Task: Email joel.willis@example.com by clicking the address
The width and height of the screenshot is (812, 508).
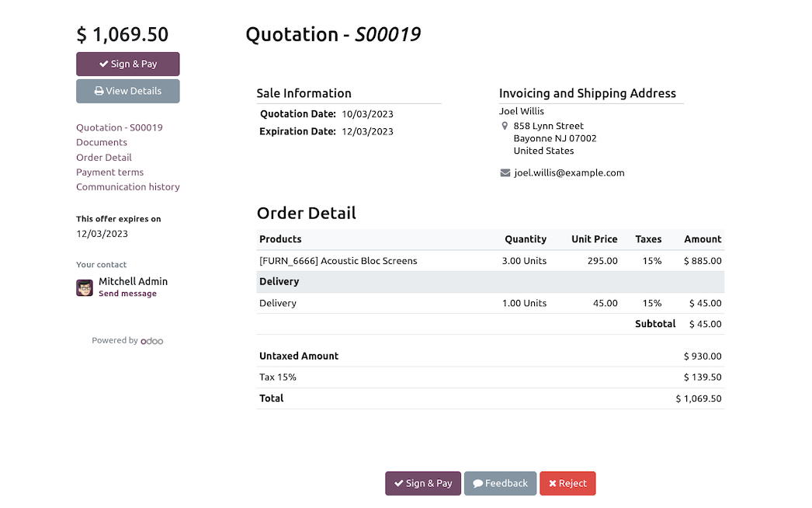Action: (569, 172)
